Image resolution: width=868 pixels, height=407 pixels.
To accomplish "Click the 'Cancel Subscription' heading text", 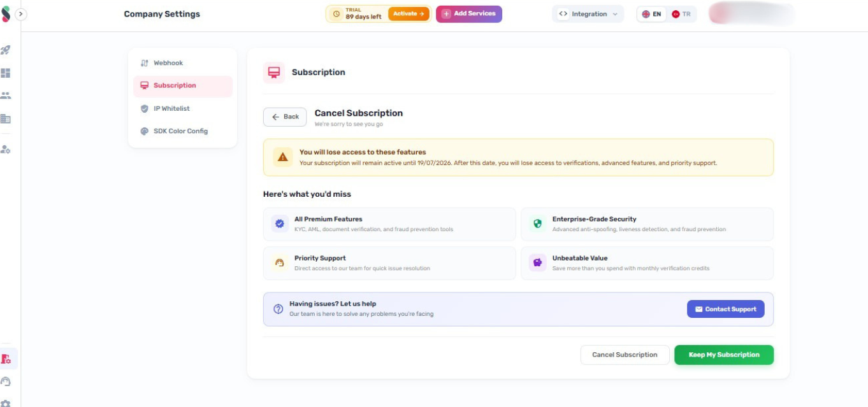I will coord(359,113).
